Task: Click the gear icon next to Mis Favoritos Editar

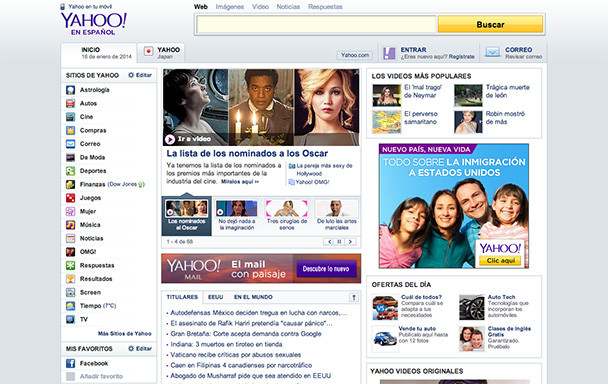Action: pos(131,348)
